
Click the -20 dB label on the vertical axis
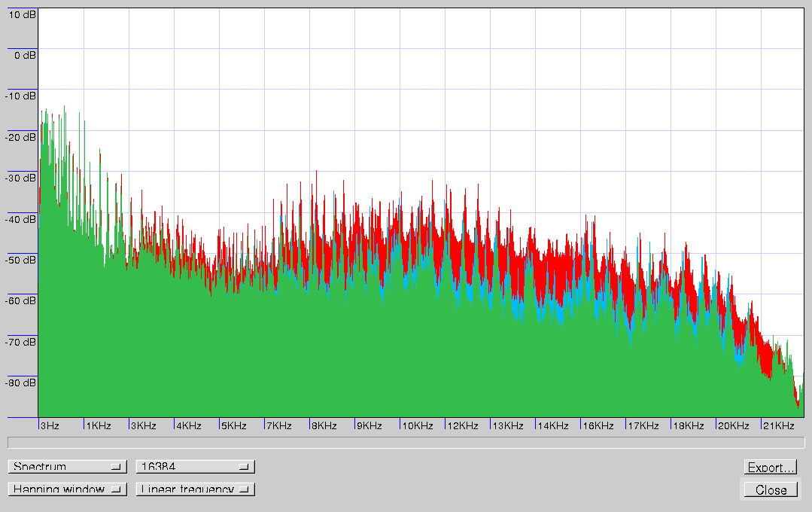point(20,137)
